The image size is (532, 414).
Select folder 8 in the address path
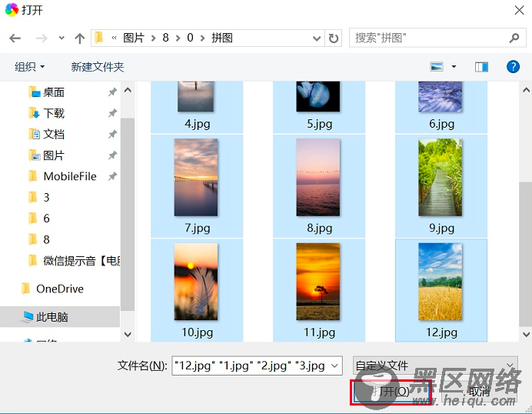[x=165, y=38]
